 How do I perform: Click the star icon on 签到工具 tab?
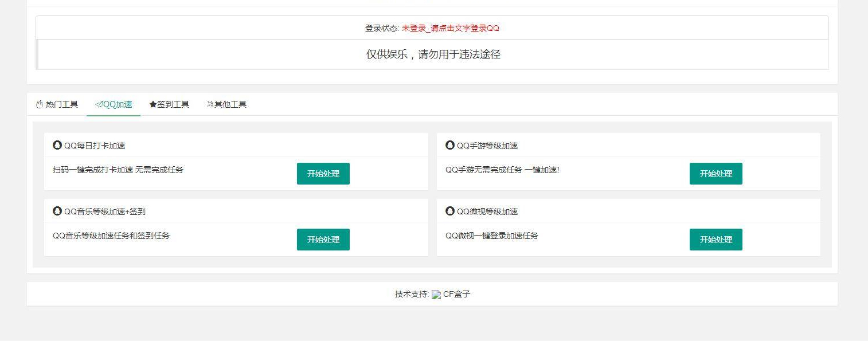click(153, 104)
